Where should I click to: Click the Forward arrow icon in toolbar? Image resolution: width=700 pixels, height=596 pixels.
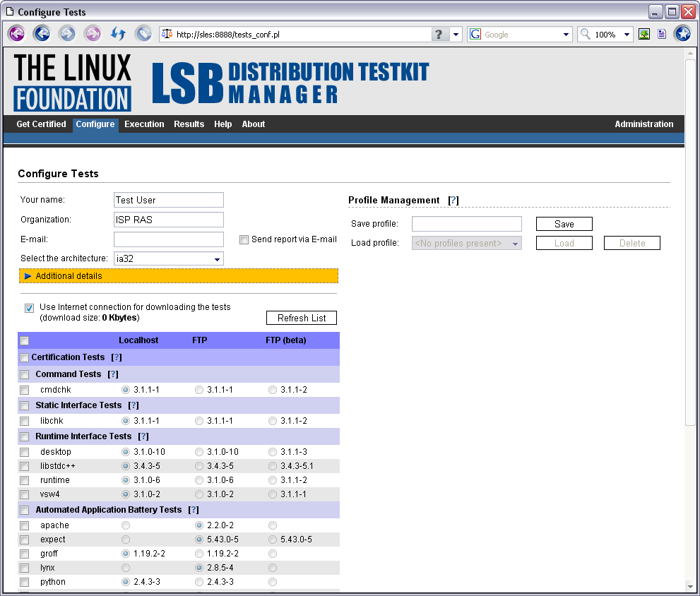pyautogui.click(x=67, y=34)
